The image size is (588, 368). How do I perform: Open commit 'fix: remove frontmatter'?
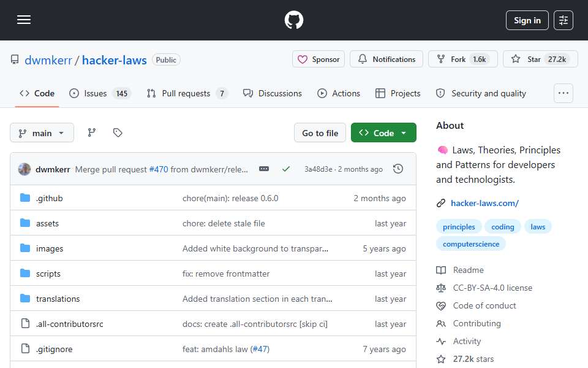click(x=226, y=274)
